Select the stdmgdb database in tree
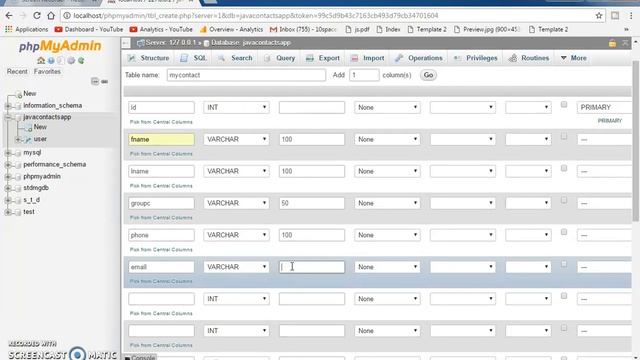This screenshot has width=640, height=360. pyautogui.click(x=36, y=188)
